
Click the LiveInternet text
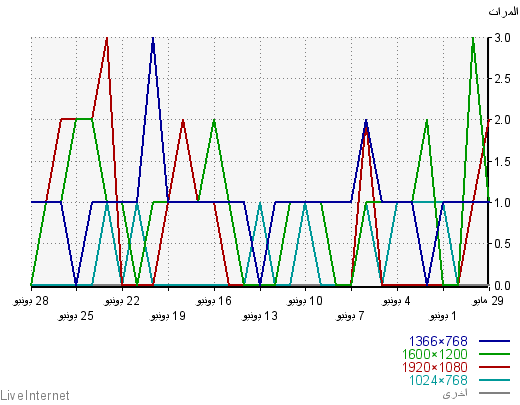pos(35,396)
